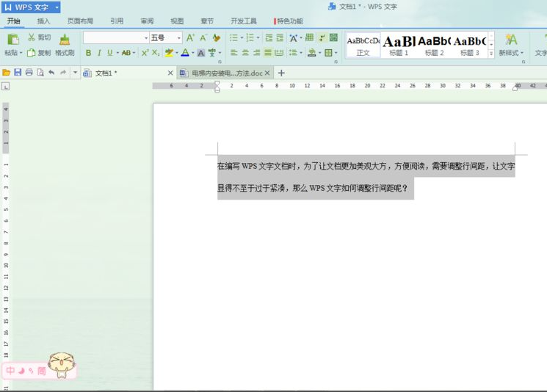This screenshot has width=547, height=392.
Task: Open the 章节 ribbon tab
Action: pyautogui.click(x=207, y=21)
